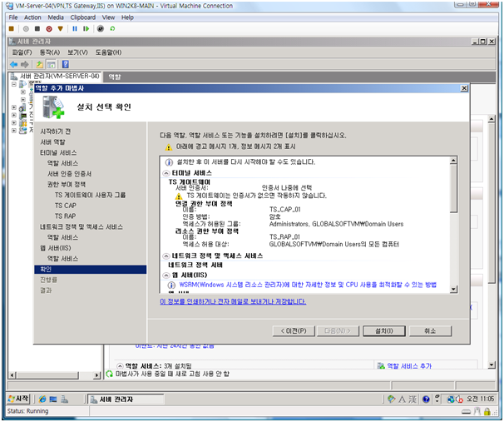Click the network status tray icon
The width and height of the screenshot is (504, 422).
451,400
